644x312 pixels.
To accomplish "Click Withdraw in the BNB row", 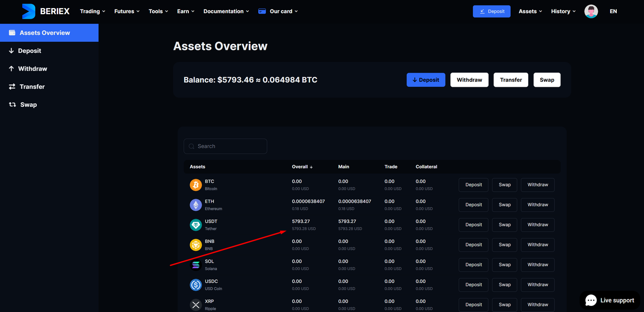I will pos(538,244).
